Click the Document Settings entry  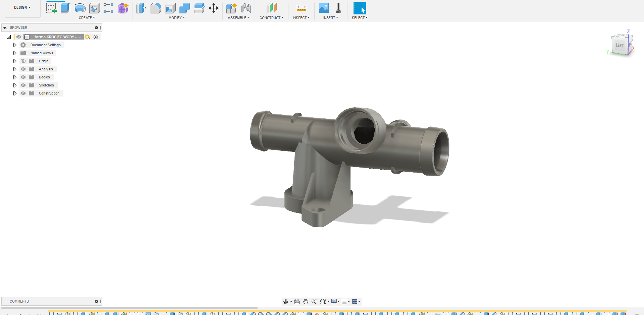45,45
